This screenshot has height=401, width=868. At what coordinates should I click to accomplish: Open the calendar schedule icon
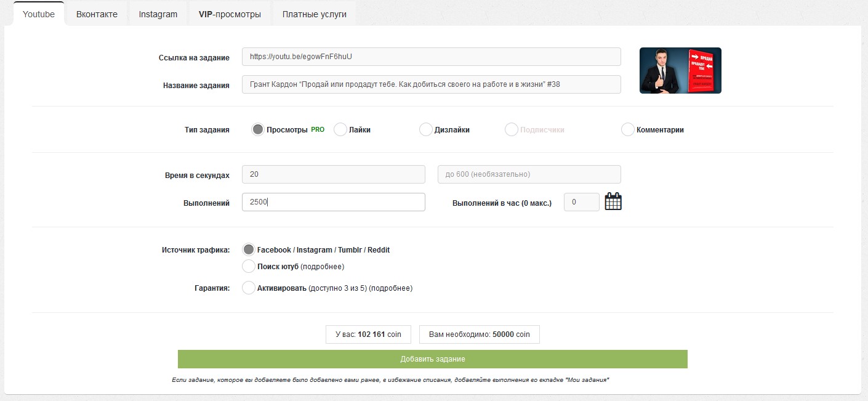[x=613, y=202]
